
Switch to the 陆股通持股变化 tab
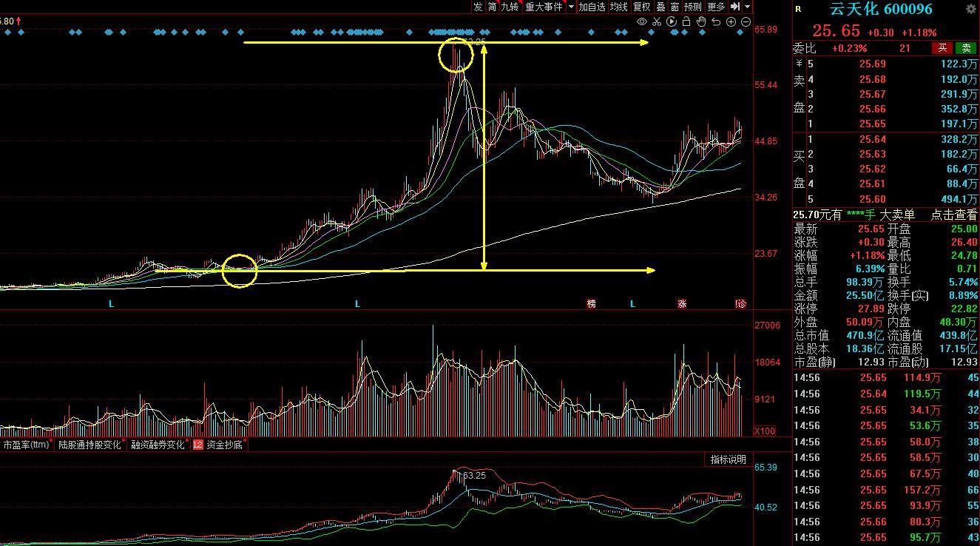pyautogui.click(x=90, y=445)
